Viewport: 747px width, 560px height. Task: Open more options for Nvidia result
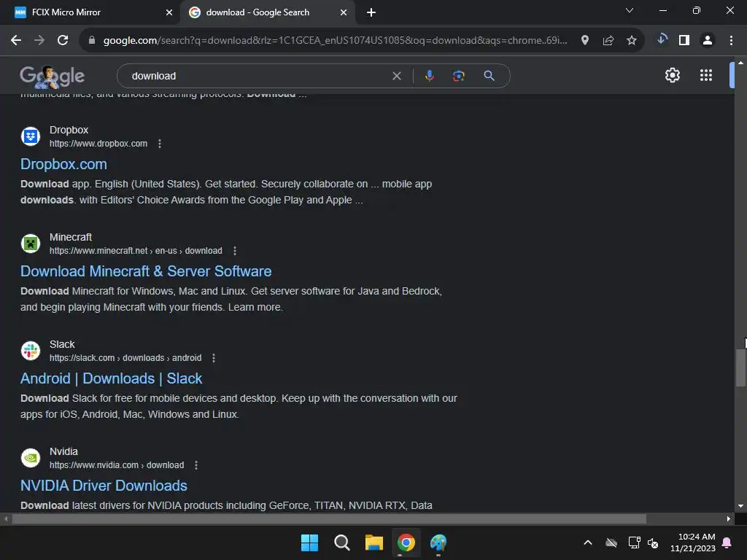[196, 464]
